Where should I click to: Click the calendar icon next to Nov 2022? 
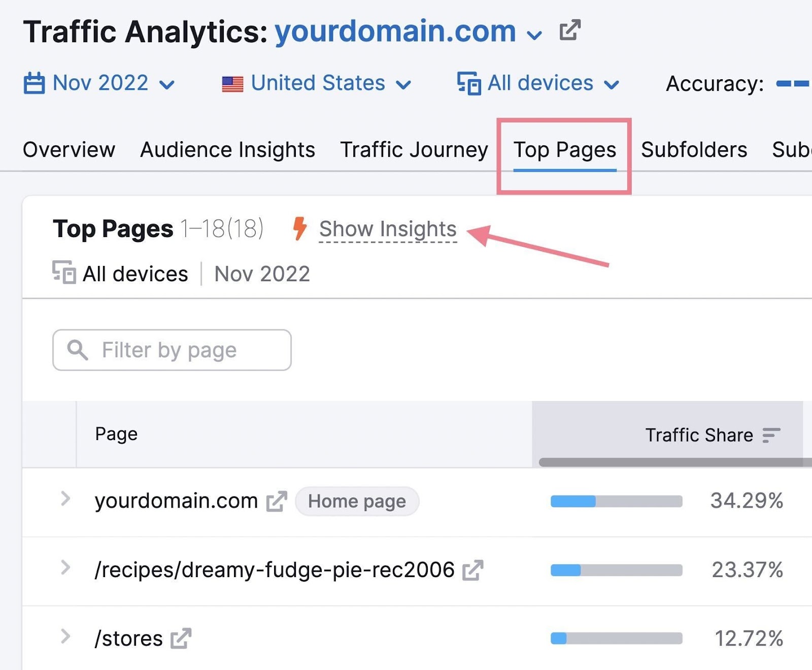[x=36, y=83]
